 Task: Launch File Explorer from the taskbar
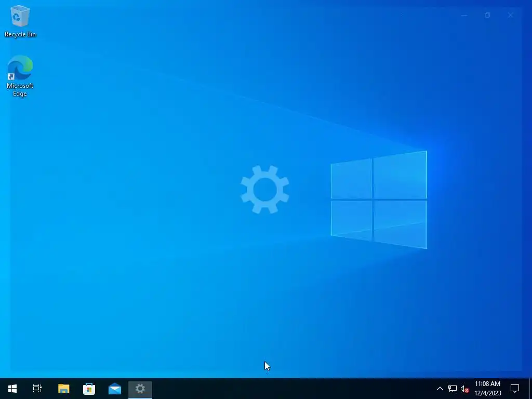click(x=63, y=389)
